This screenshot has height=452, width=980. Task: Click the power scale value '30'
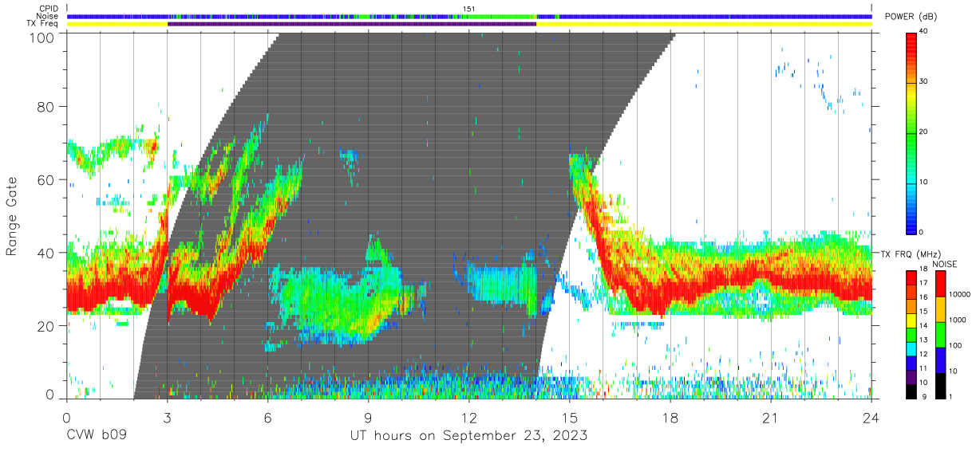924,81
